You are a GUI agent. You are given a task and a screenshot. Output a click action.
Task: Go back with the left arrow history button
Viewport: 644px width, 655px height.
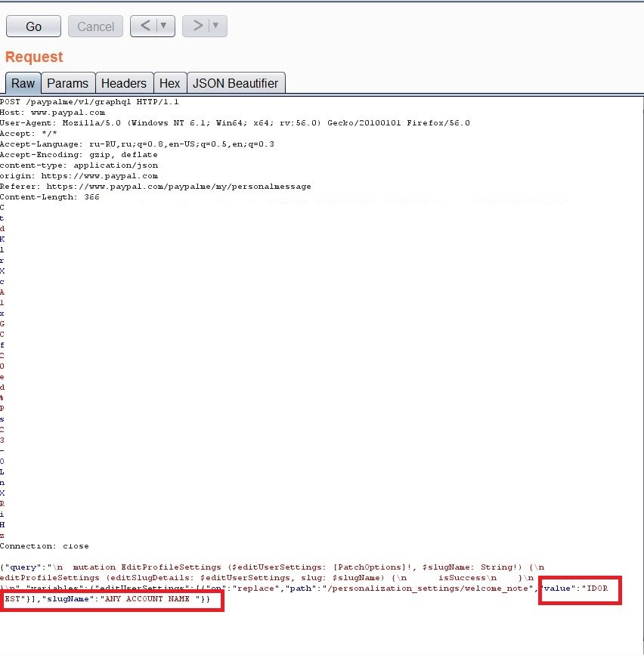pyautogui.click(x=145, y=26)
